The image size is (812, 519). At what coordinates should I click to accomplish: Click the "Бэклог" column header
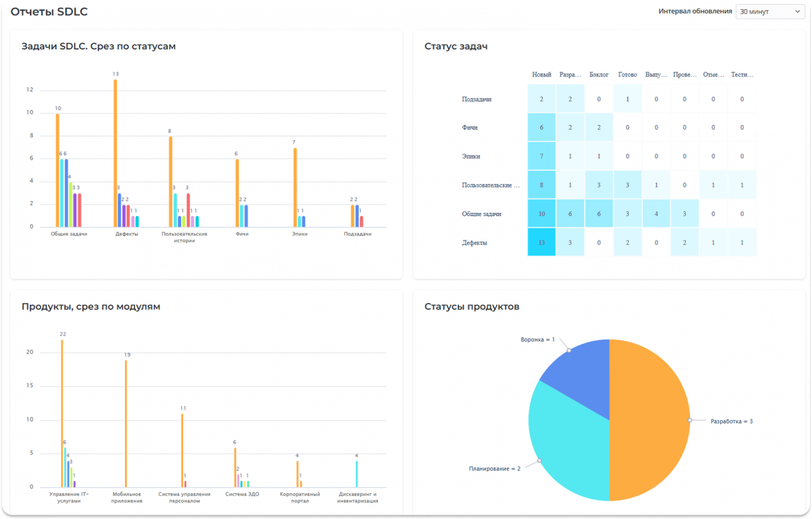[599, 74]
